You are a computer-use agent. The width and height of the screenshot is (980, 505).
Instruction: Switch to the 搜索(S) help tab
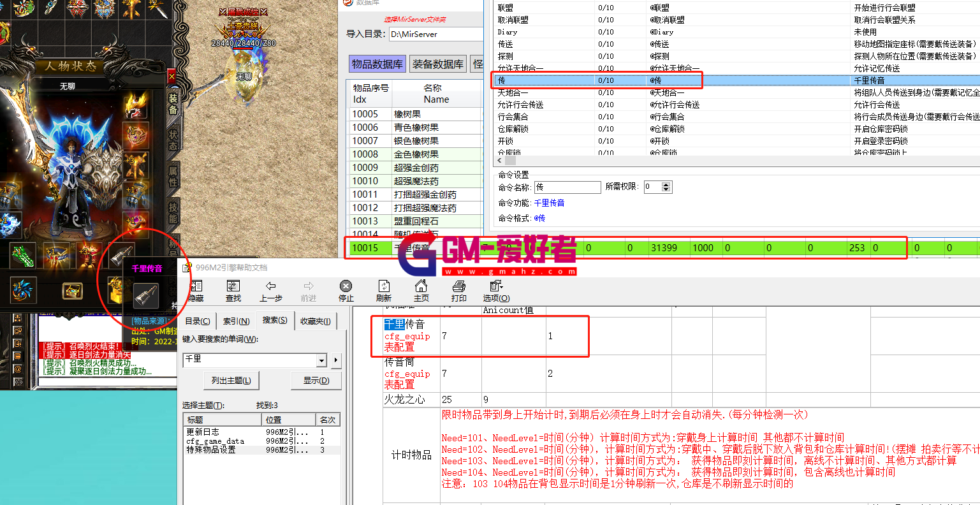275,320
